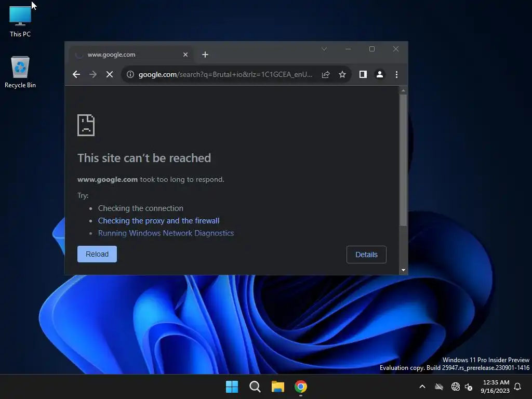
Task: View site information icon in address bar
Action: [130, 74]
